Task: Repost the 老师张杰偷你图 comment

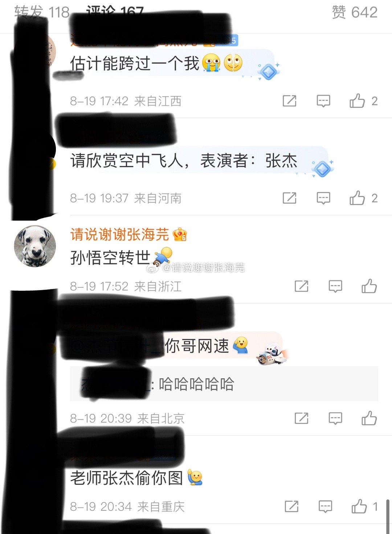Action: [291, 506]
